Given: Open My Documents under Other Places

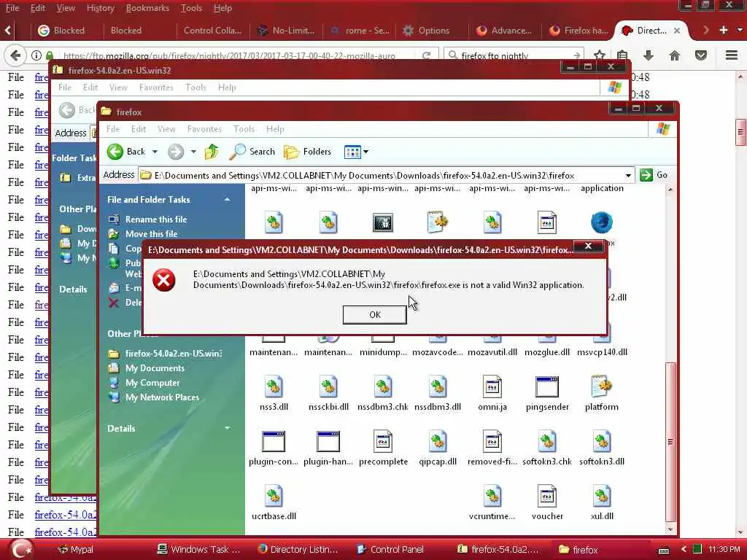Looking at the screenshot, I should [155, 368].
